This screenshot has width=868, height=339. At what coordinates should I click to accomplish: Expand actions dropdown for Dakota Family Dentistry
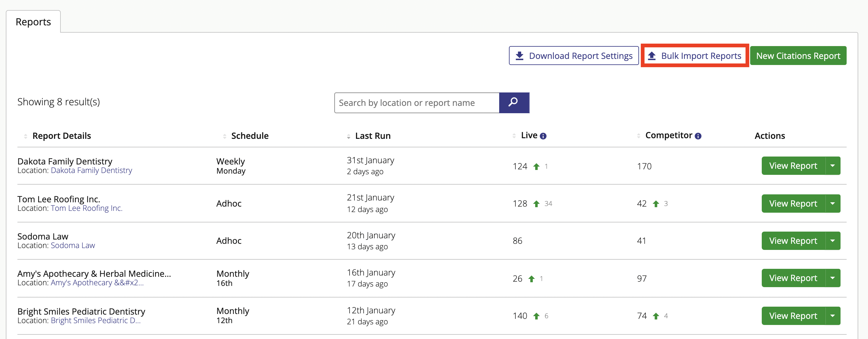[x=833, y=166]
